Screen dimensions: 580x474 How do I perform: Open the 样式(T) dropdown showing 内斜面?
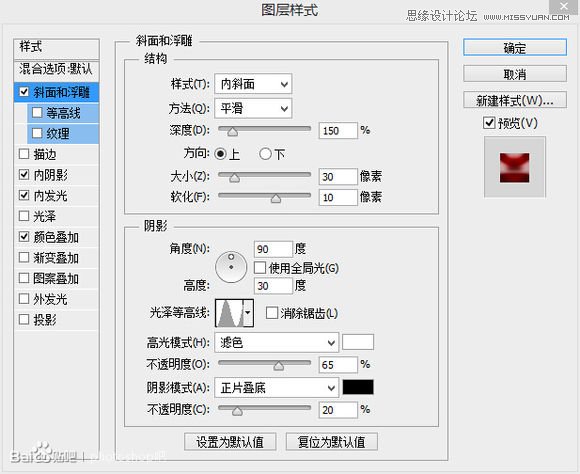click(253, 84)
